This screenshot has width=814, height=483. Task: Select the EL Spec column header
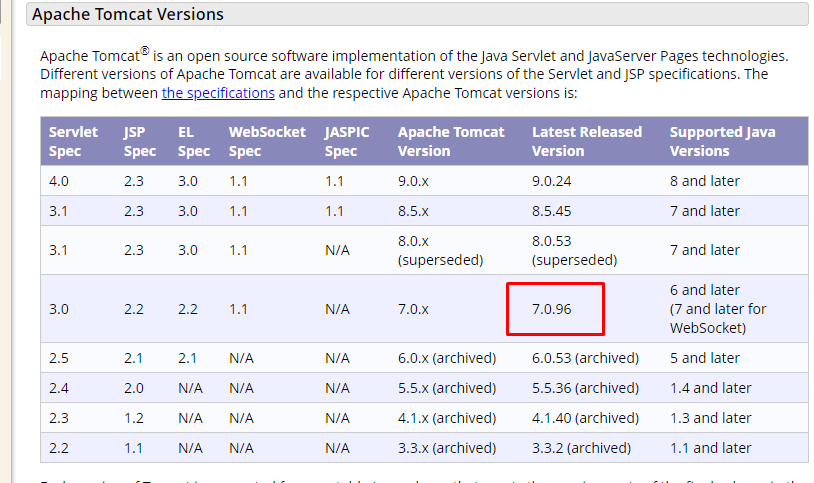click(x=194, y=141)
